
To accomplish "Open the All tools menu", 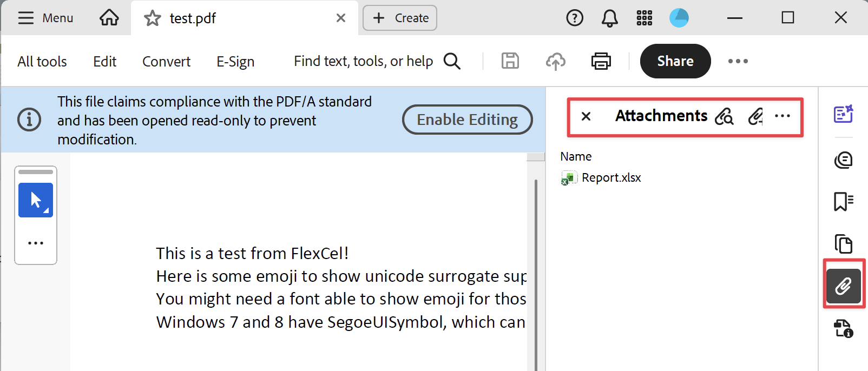I will pyautogui.click(x=42, y=62).
